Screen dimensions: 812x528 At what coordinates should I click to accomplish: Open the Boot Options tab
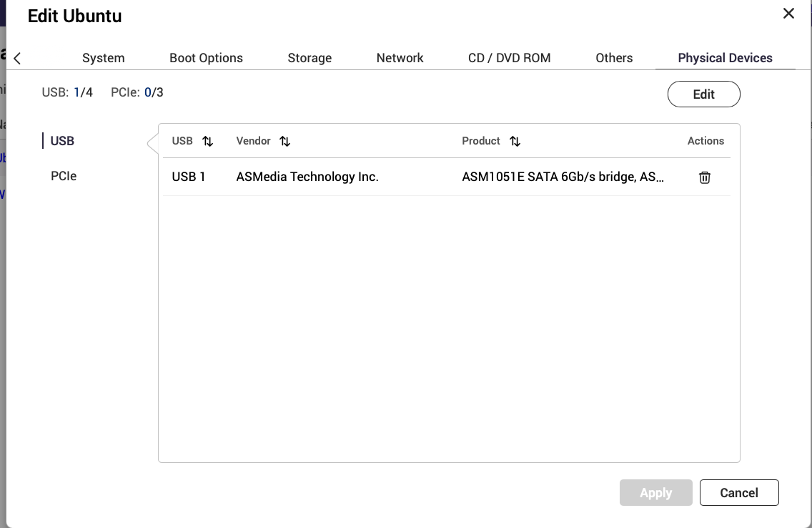click(206, 58)
